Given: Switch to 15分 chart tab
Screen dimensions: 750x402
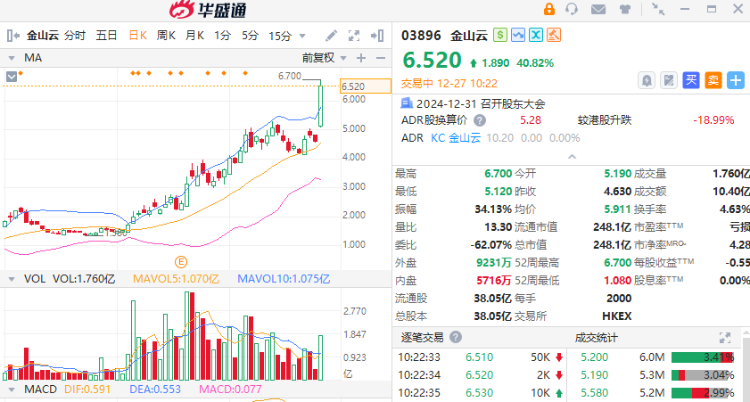Looking at the screenshot, I should [x=280, y=36].
